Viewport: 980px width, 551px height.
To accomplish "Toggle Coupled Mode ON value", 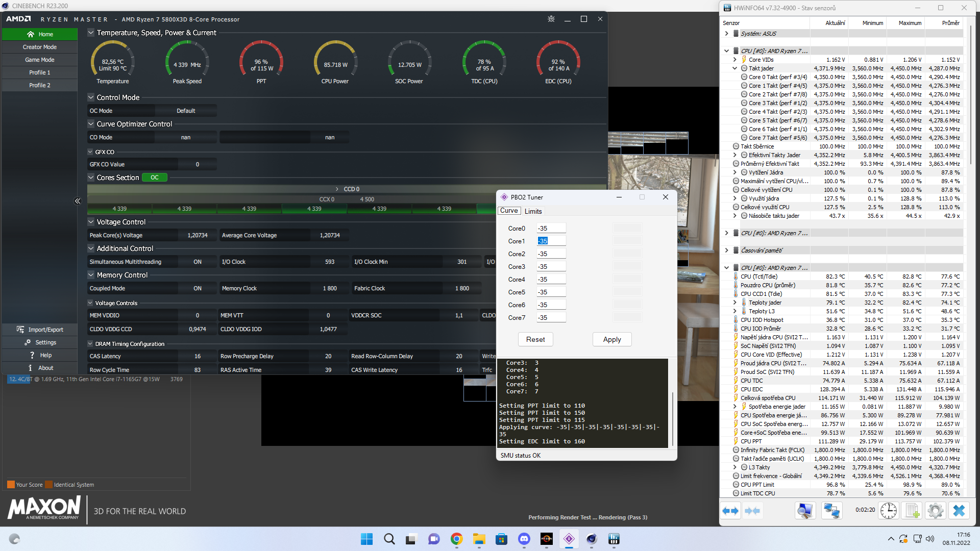I will 198,288.
